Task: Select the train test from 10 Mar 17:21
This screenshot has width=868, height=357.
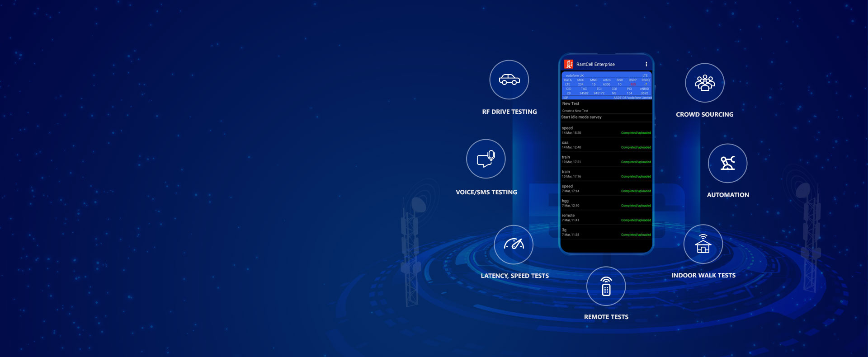Action: click(x=606, y=159)
